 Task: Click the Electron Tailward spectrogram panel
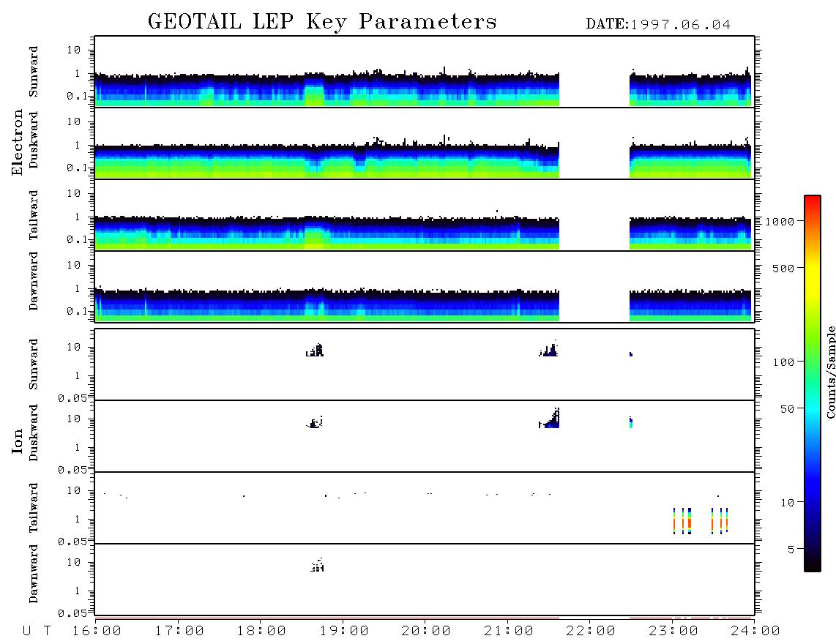425,215
